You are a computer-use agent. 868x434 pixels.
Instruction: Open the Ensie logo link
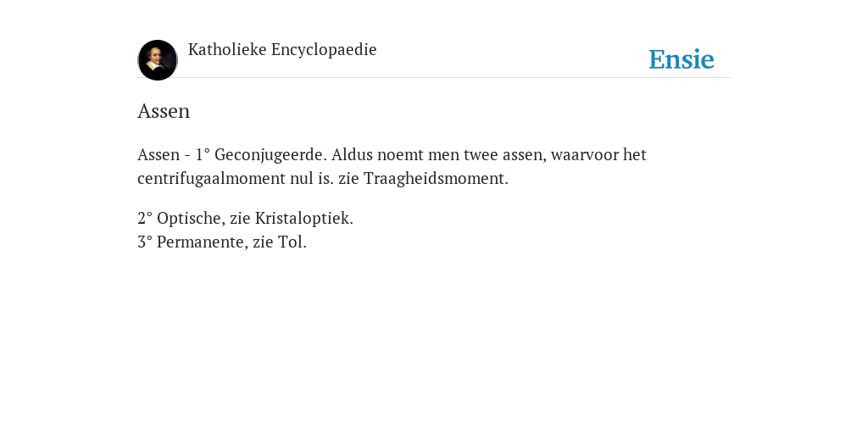[x=682, y=59]
